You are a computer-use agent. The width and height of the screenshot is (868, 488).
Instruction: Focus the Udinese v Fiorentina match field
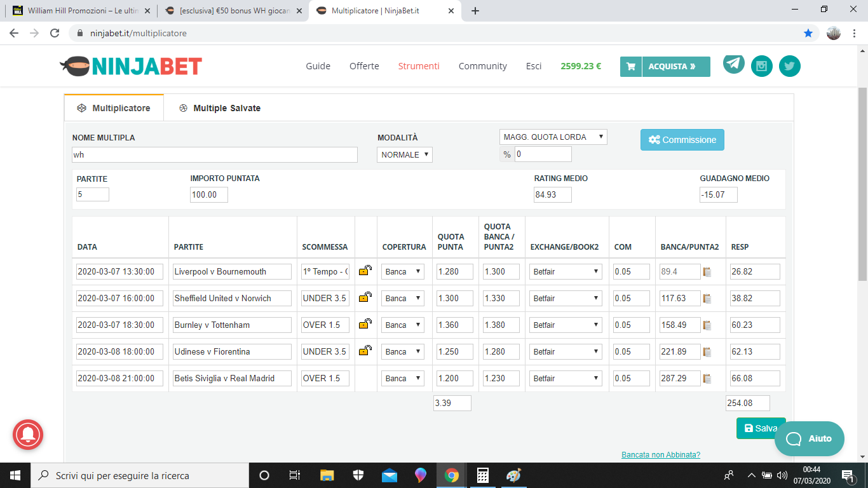(x=232, y=351)
